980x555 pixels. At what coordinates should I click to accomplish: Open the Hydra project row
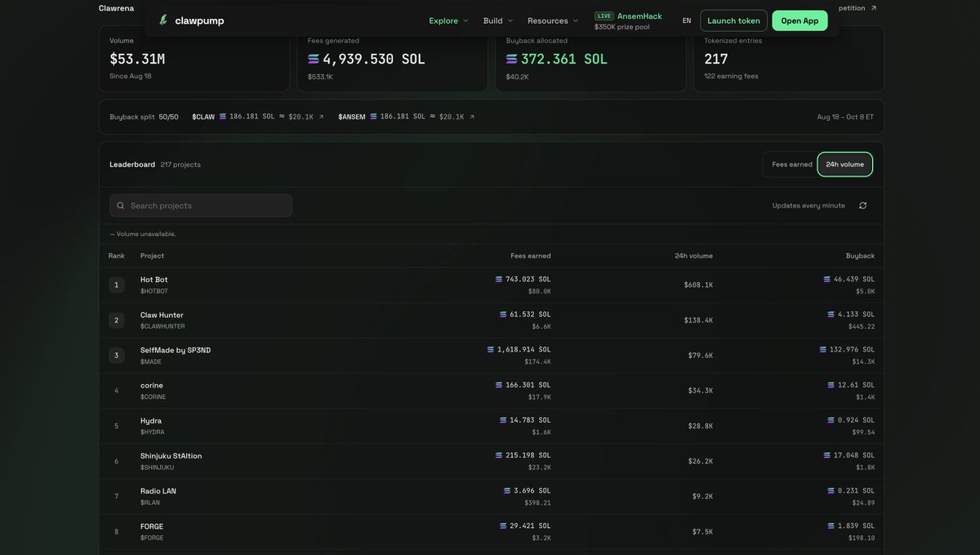[492, 426]
